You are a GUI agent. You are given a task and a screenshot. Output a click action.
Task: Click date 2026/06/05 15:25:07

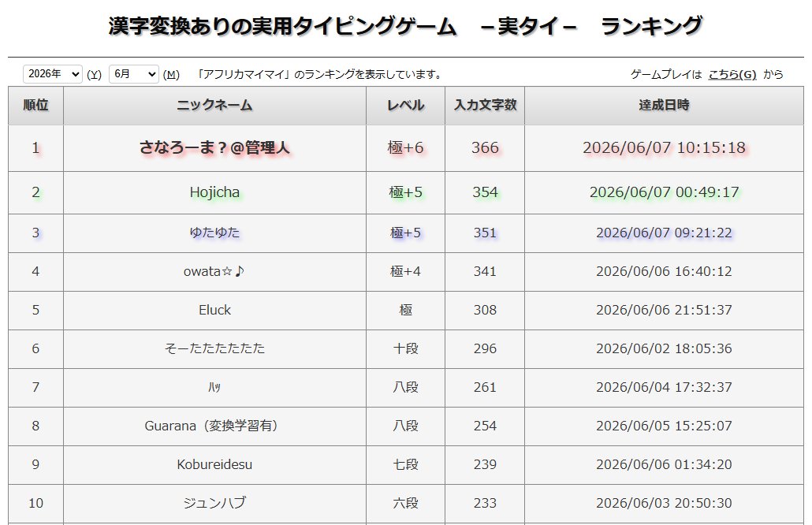(x=664, y=426)
